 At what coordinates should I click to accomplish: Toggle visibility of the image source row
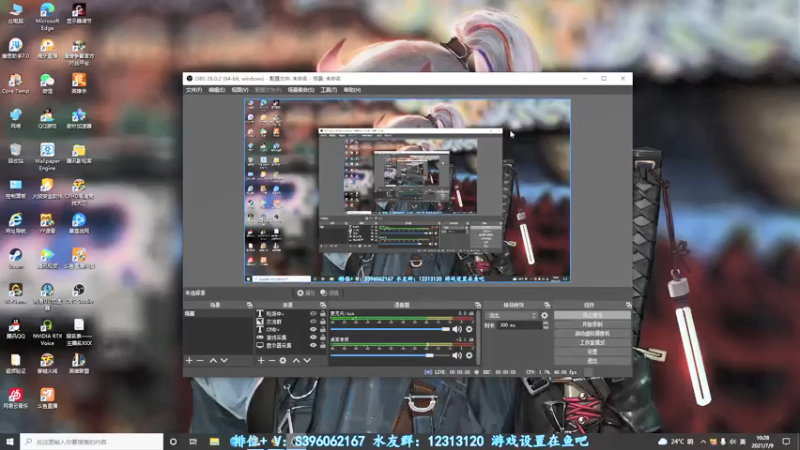coord(313,322)
